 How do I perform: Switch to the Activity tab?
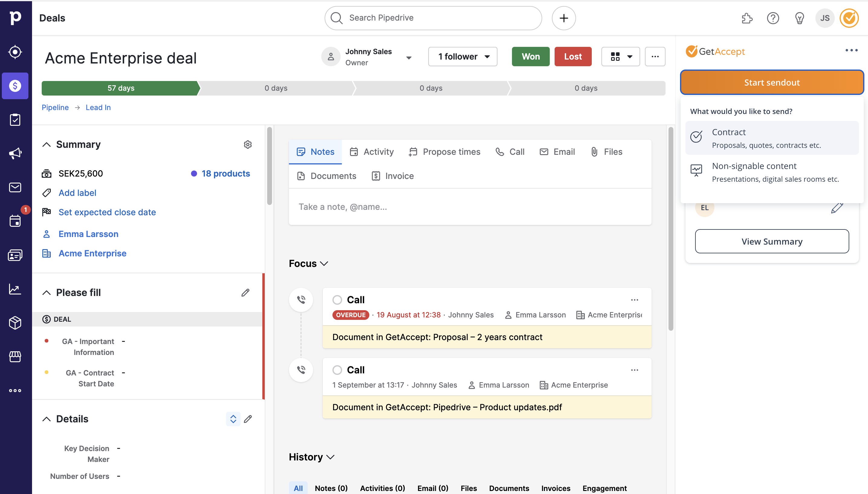[372, 152]
